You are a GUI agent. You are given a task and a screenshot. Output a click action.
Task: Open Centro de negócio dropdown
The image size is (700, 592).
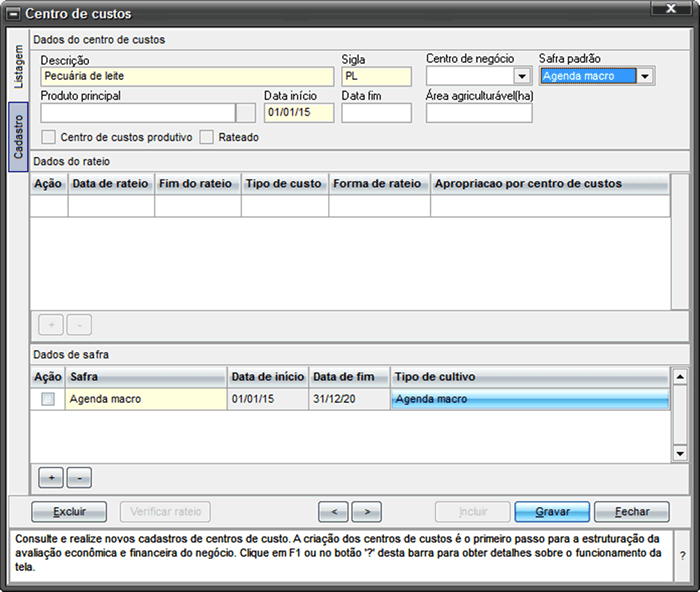point(522,76)
